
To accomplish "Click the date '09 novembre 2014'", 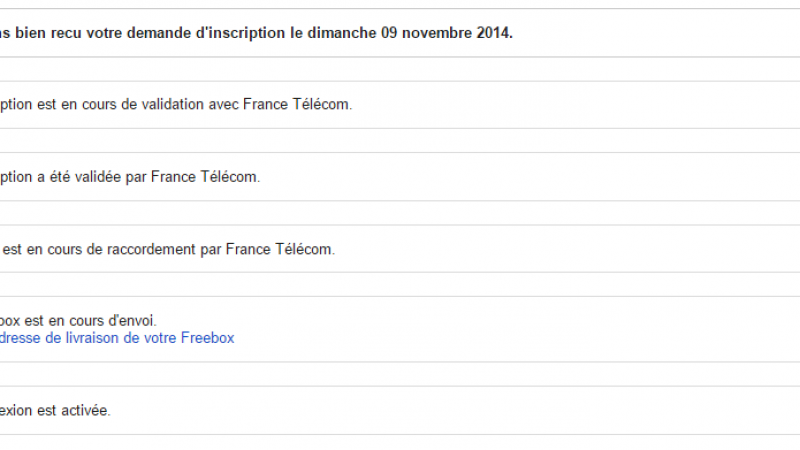I will pyautogui.click(x=446, y=32).
